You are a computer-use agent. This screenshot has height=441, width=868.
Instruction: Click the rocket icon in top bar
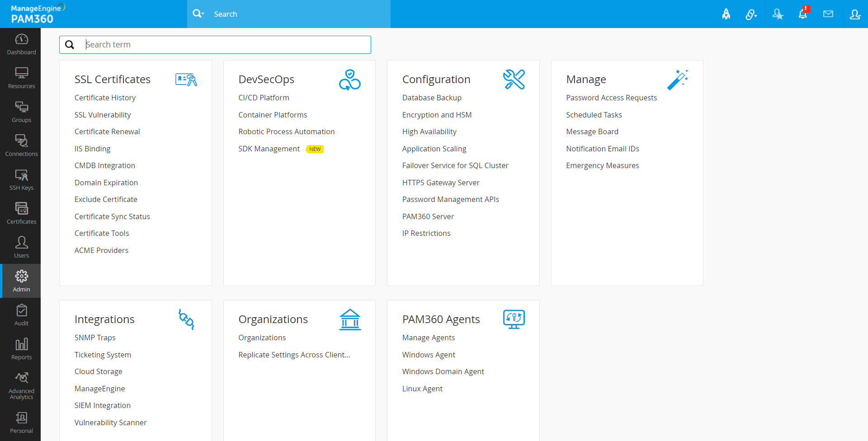(x=726, y=14)
